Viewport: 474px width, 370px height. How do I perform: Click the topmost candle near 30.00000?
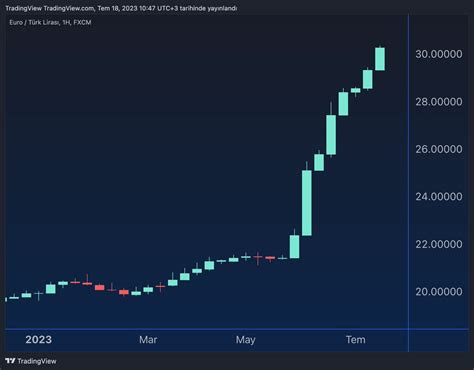pos(380,59)
